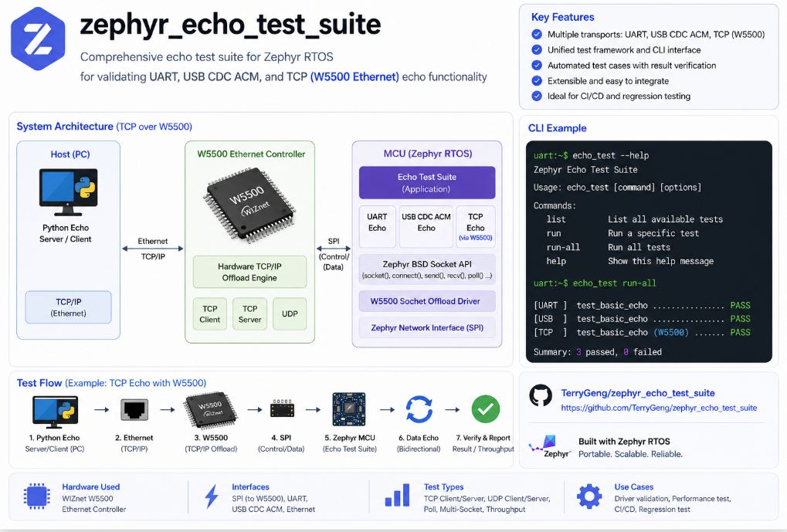
Task: Select the UART Echo box in the MCU panel
Action: 377,226
